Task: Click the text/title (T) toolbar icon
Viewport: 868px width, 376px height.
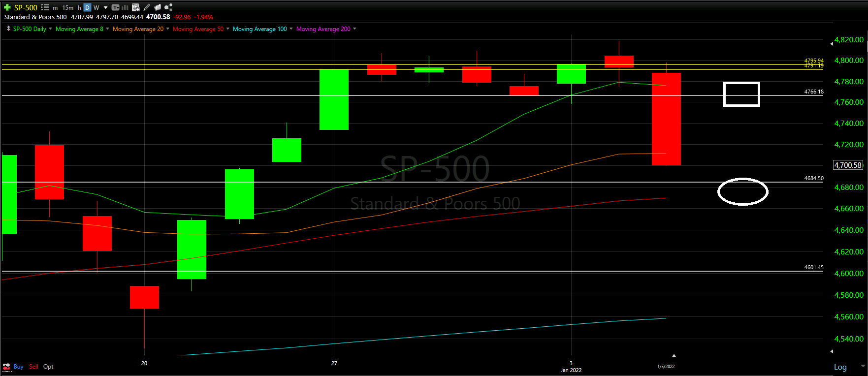Action: click(116, 7)
